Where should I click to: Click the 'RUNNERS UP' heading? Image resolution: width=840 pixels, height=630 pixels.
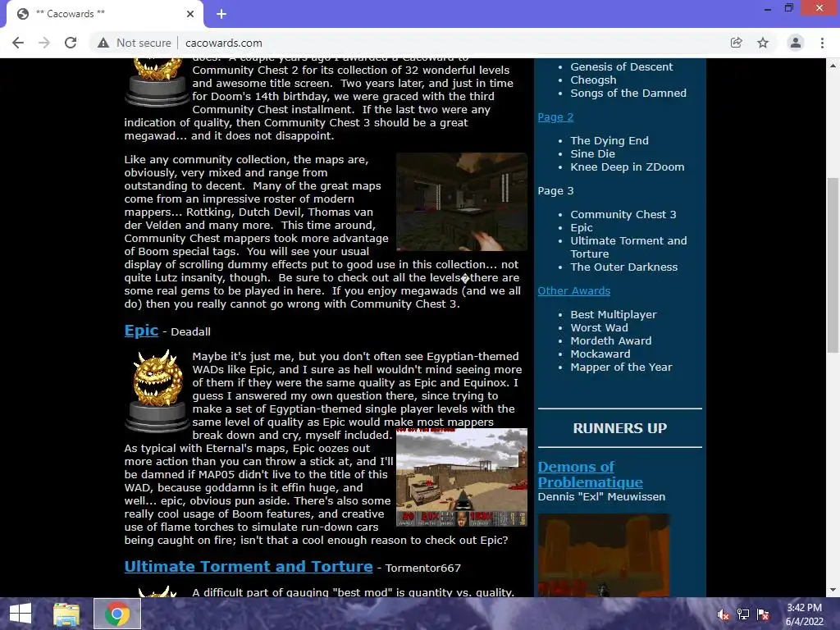(620, 428)
